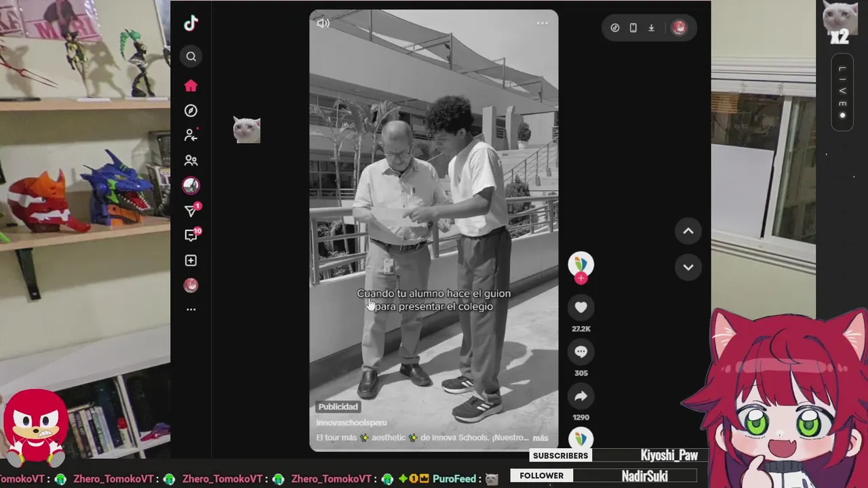The height and width of the screenshot is (488, 868).
Task: Click the Publicidad ad label
Action: point(338,407)
